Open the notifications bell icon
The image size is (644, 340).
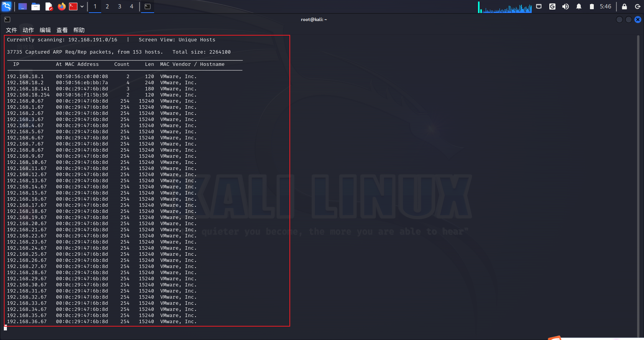coord(579,7)
